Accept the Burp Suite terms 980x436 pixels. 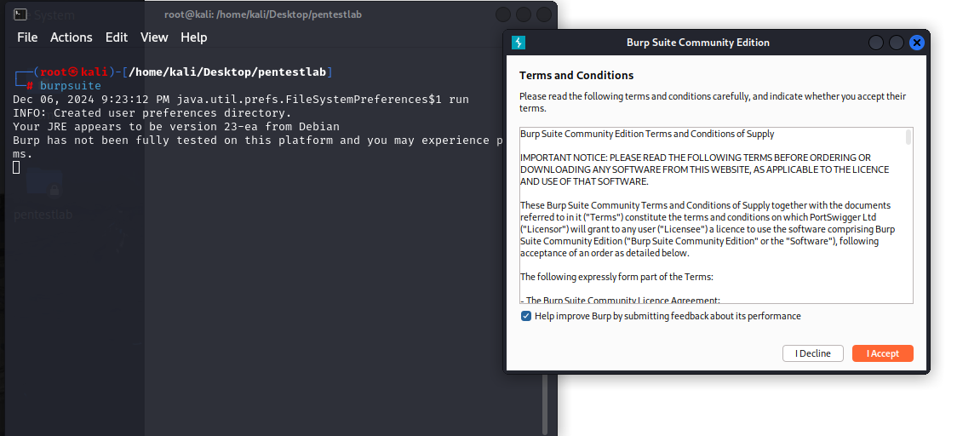(882, 353)
